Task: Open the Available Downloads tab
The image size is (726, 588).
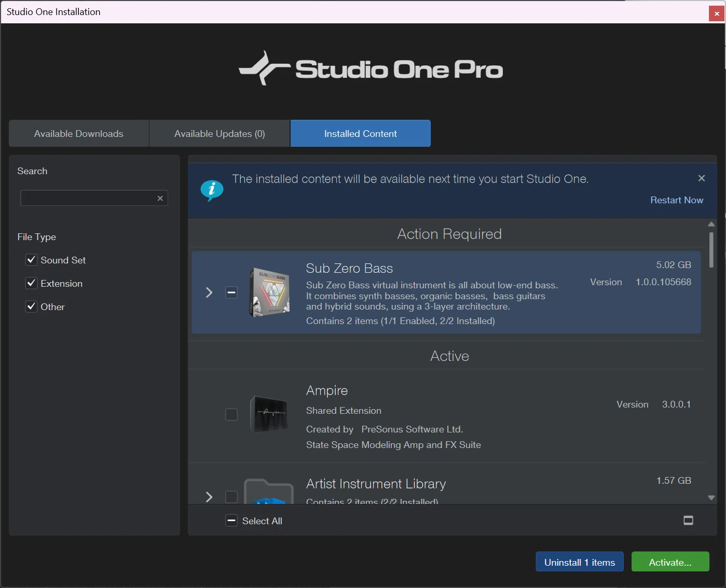Action: pos(79,134)
